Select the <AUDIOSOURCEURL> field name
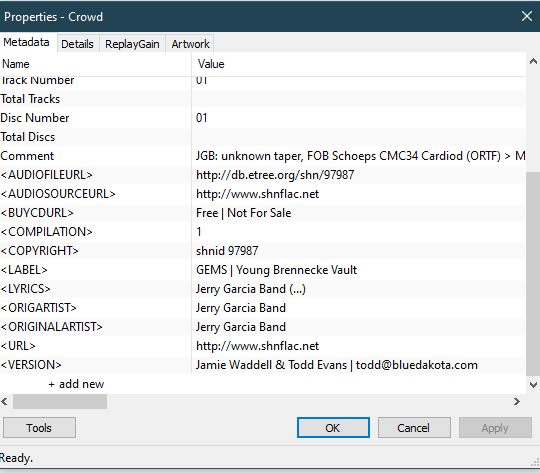Screen dimensions: 540x473 point(58,194)
